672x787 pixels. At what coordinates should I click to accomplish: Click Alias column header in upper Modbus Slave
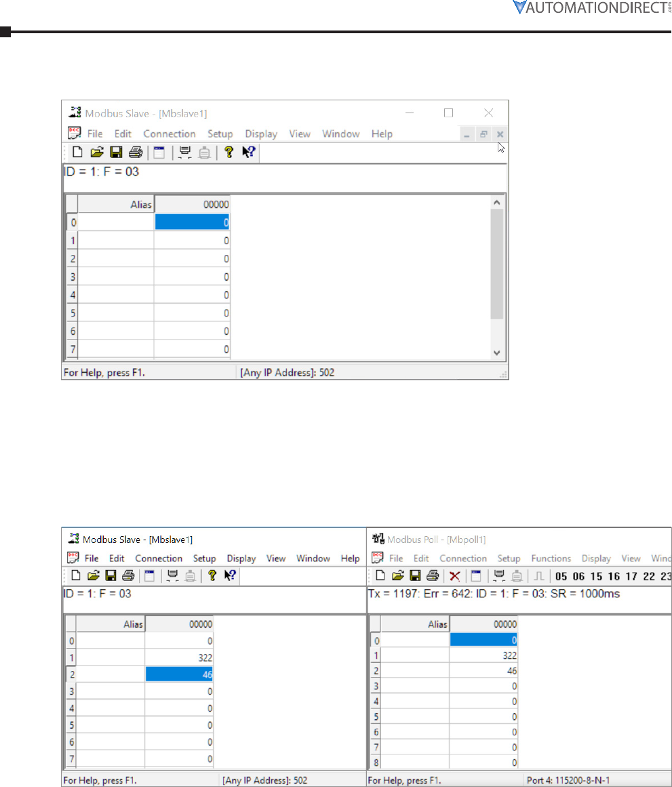pos(116,204)
